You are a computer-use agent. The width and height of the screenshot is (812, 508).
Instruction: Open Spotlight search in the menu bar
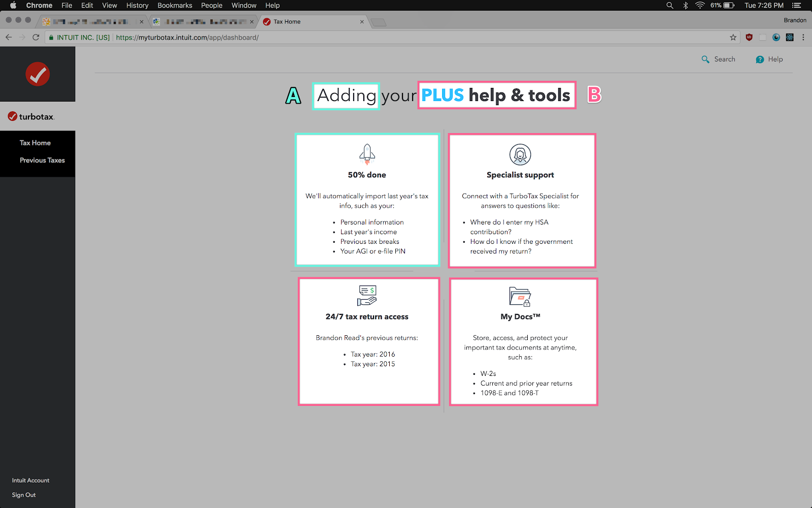tap(670, 5)
